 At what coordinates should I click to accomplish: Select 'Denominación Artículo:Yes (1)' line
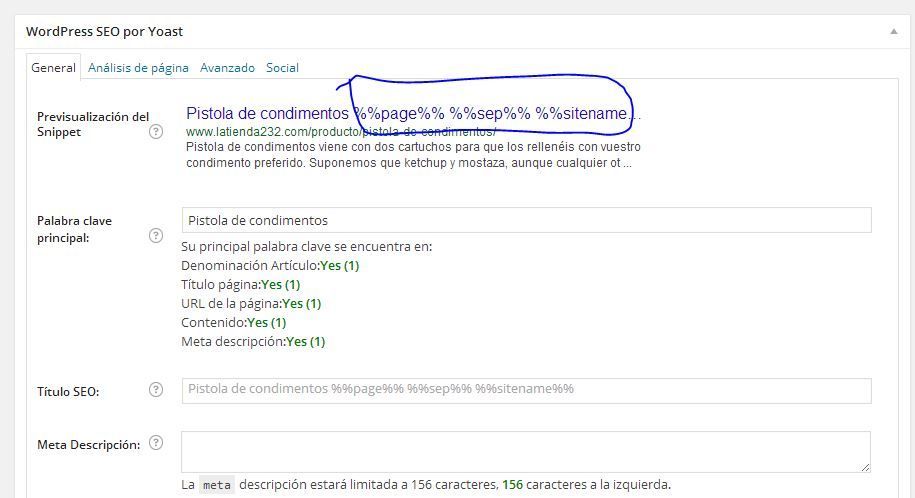[270, 266]
